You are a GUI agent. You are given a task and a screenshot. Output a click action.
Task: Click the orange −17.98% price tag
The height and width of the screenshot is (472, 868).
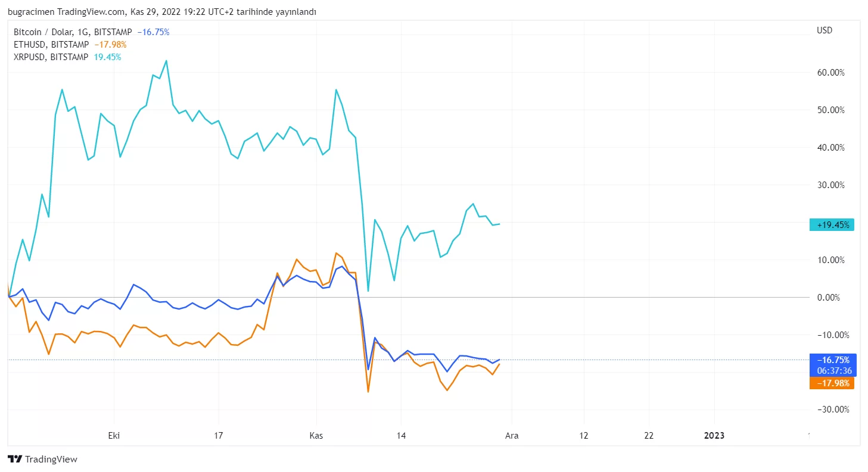[x=832, y=383]
